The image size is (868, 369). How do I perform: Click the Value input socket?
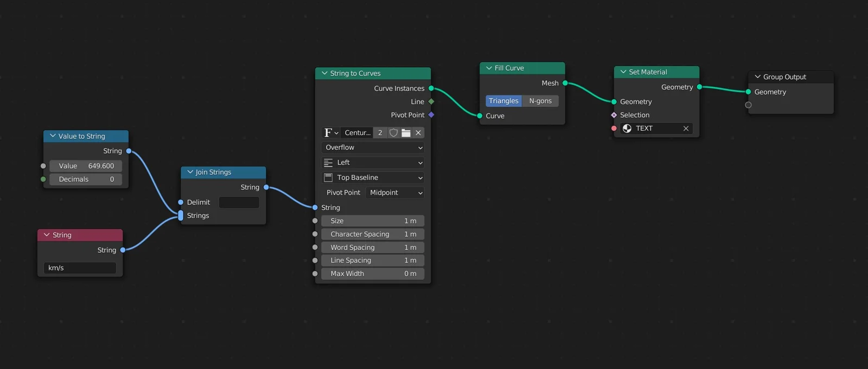[x=43, y=166]
